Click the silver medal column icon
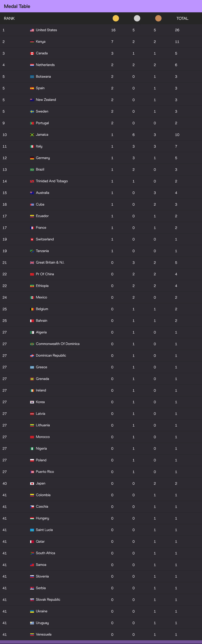Viewport: 202px width, 644px height. tap(137, 18)
